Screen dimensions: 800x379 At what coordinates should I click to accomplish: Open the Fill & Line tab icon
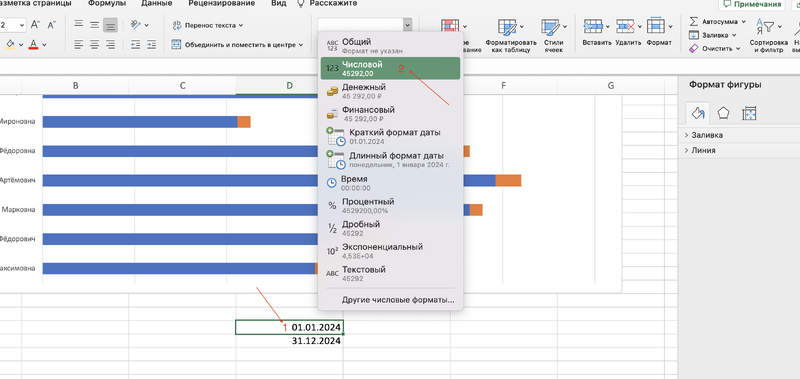[x=697, y=113]
